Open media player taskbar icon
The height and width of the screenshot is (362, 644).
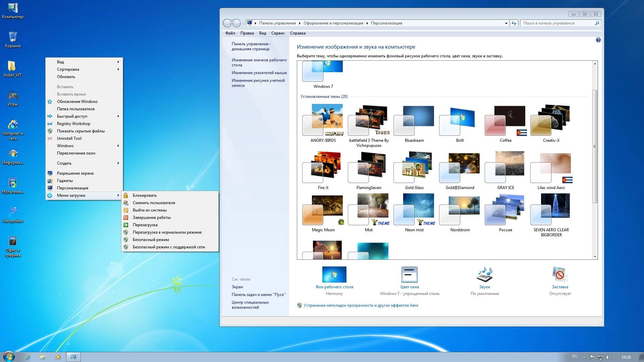click(58, 357)
